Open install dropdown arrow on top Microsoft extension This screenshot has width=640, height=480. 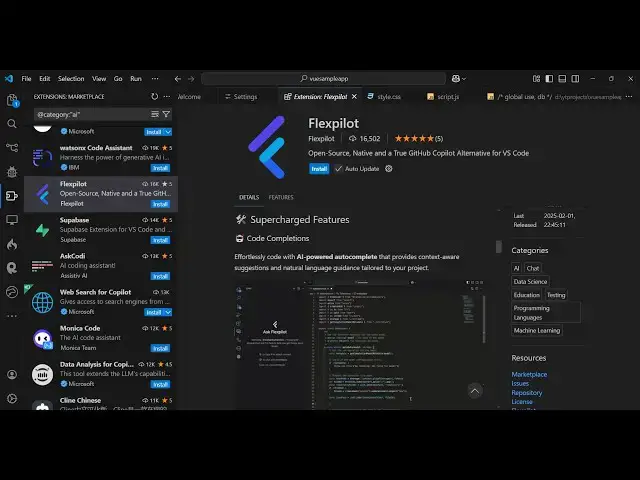pyautogui.click(x=168, y=132)
